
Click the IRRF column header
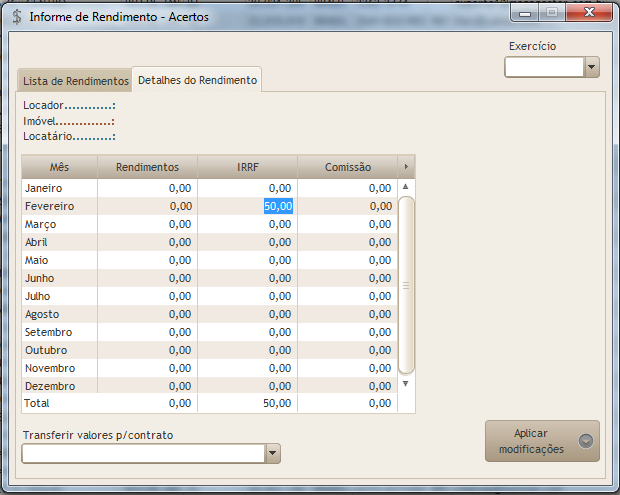click(x=247, y=167)
